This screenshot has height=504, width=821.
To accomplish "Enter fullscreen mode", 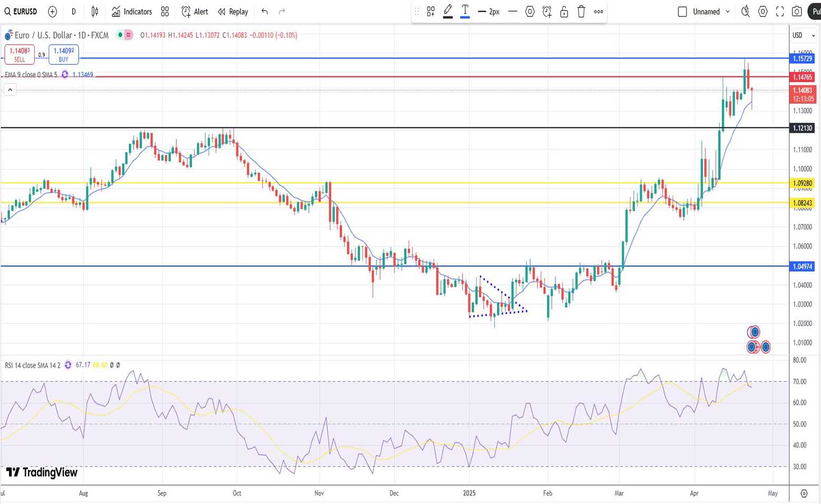I will click(x=780, y=12).
